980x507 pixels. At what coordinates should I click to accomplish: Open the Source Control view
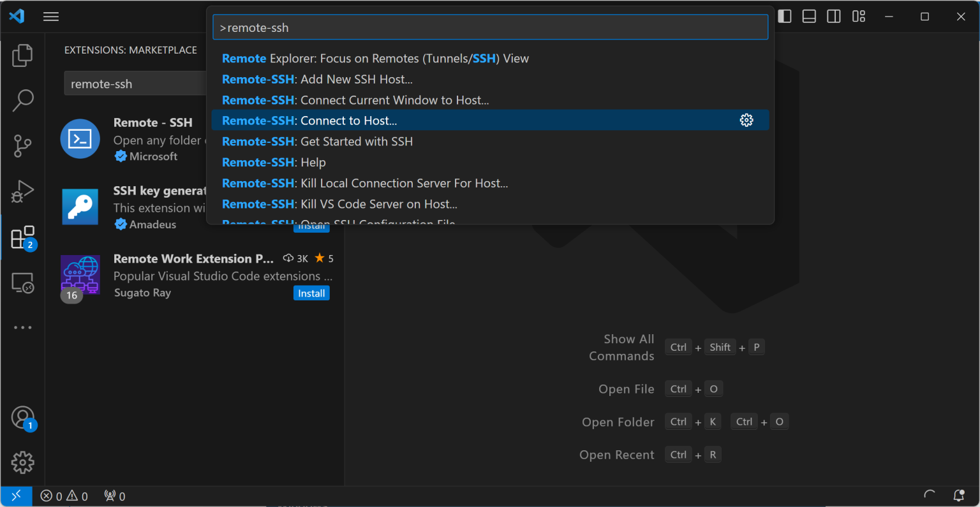coord(22,146)
